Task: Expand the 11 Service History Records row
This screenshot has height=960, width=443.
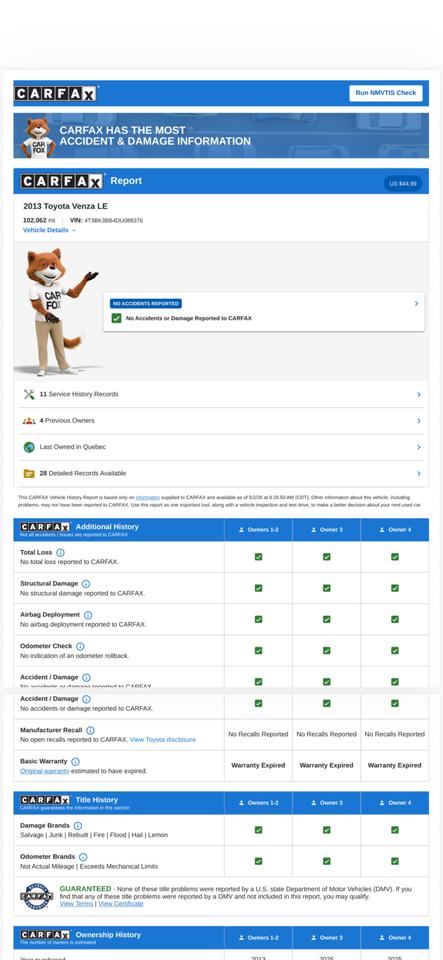Action: tap(221, 394)
